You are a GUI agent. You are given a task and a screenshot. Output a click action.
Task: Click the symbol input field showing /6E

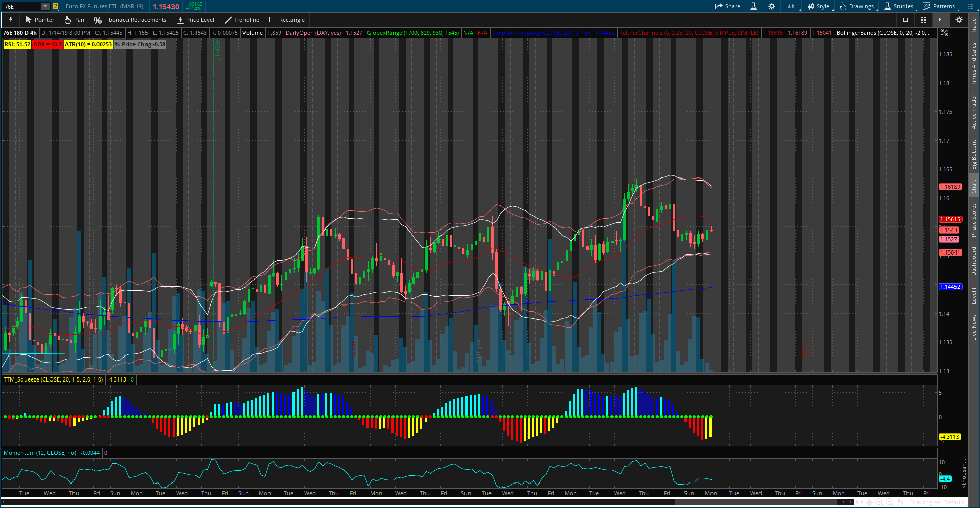[22, 6]
